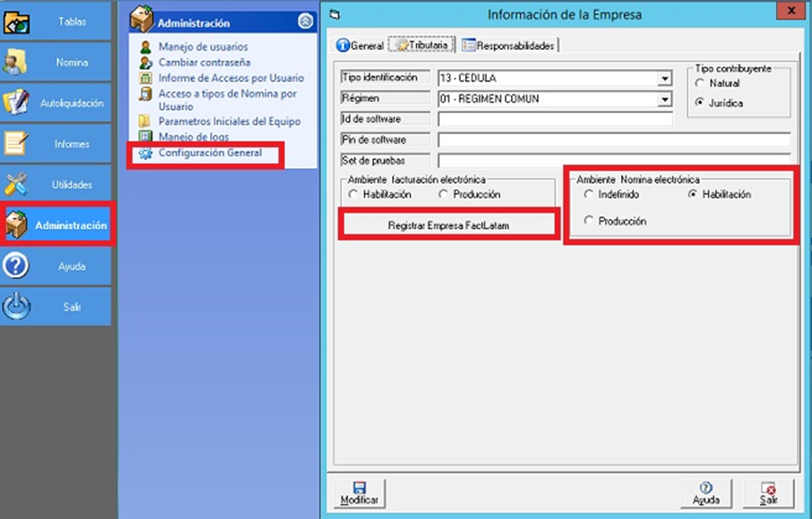Open the Responsabilidades tab
812x519 pixels.
[x=509, y=46]
